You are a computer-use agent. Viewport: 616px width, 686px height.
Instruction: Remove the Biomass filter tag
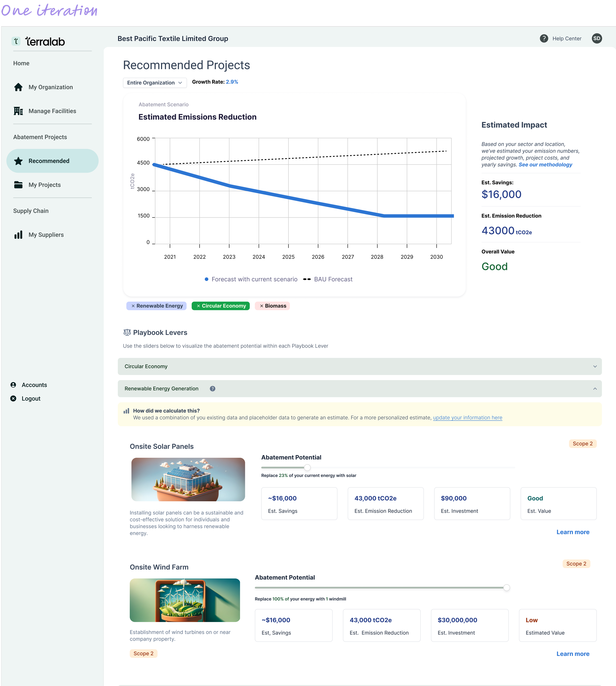click(x=261, y=306)
